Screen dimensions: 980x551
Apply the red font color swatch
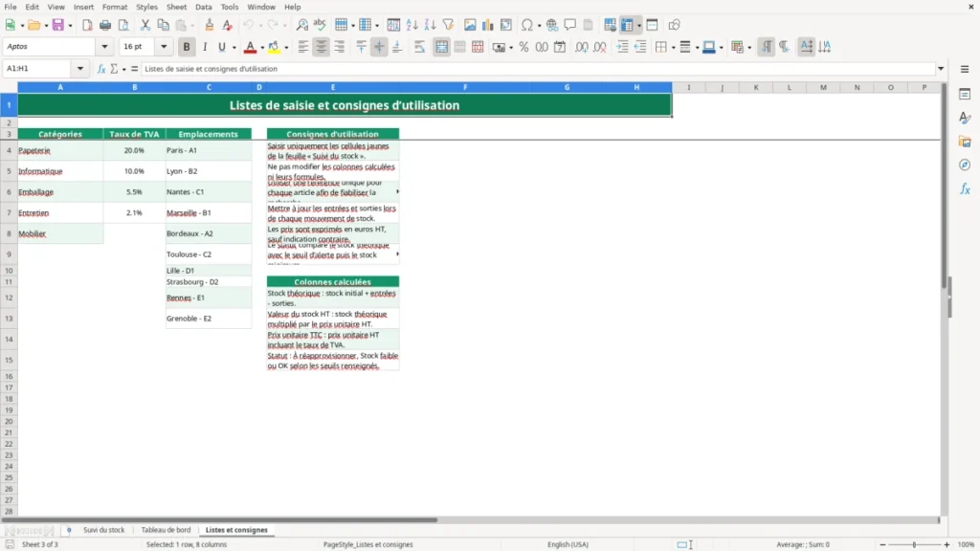click(x=250, y=47)
